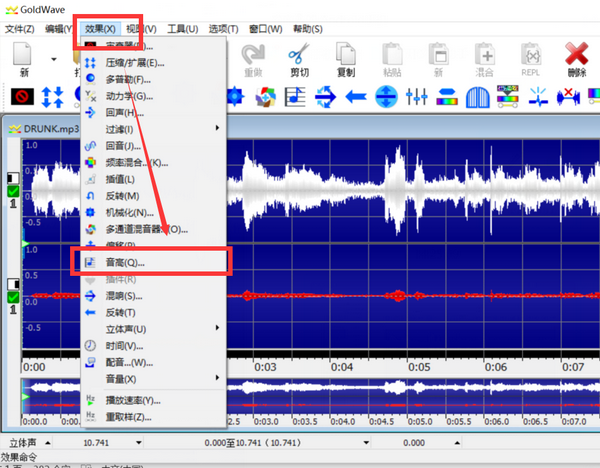Viewport: 600px width, 468px height.
Task: Click the compressor/expander blue arrows toolbar icon
Action: point(52,97)
